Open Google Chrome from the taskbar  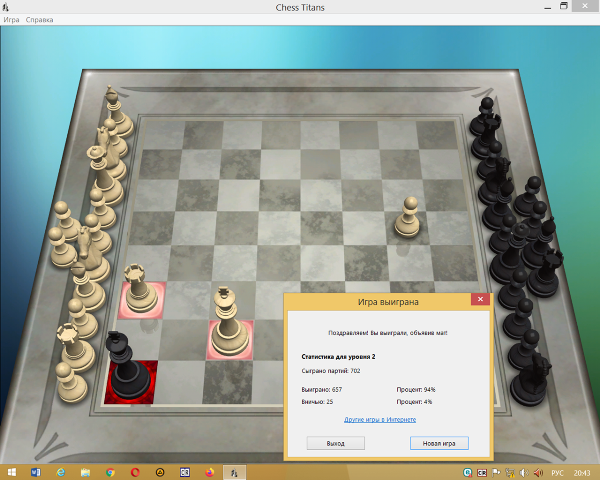(110, 471)
